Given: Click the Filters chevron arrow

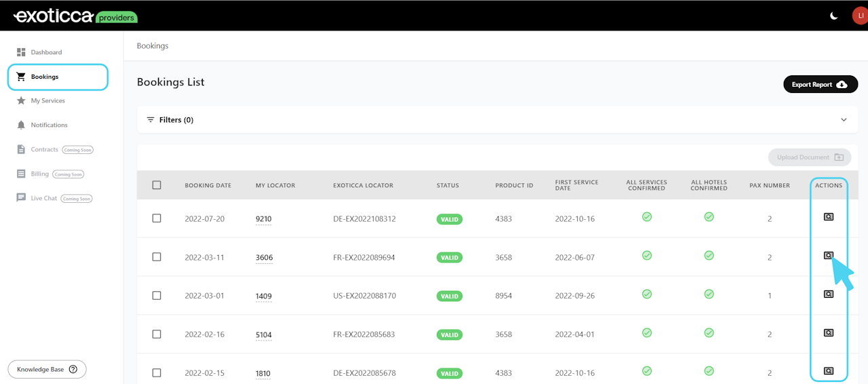Looking at the screenshot, I should (844, 119).
